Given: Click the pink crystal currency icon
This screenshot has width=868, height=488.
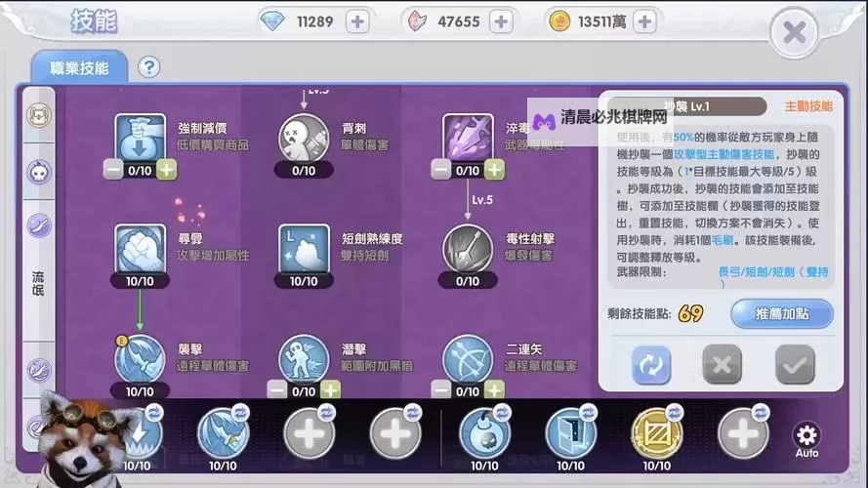Looking at the screenshot, I should [417, 21].
